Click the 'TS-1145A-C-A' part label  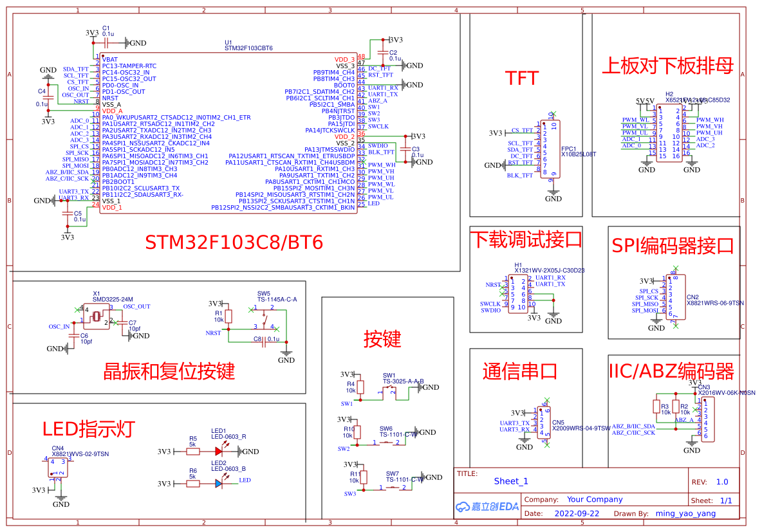point(277,300)
